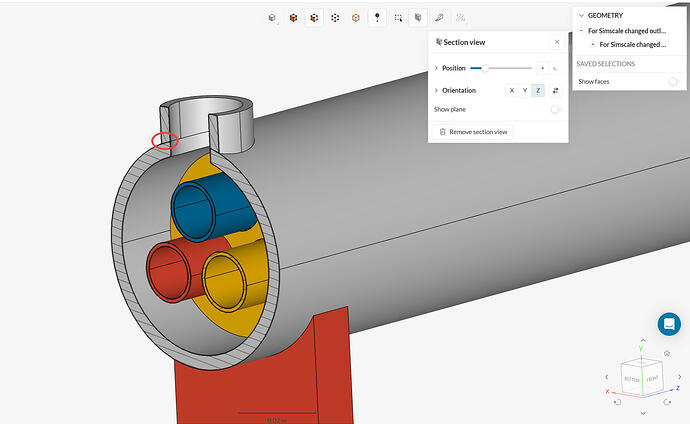690x424 pixels.
Task: Click Remove section view button
Action: pyautogui.click(x=472, y=132)
